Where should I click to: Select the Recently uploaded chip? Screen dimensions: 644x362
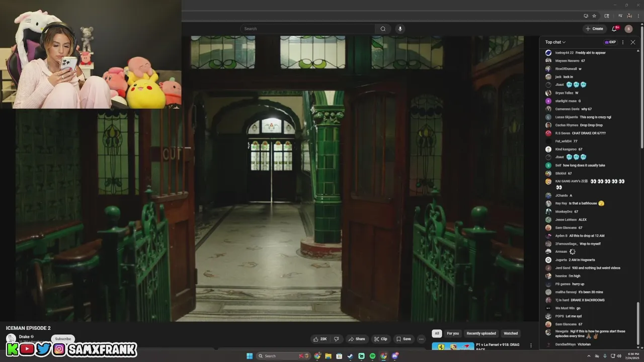[x=481, y=333]
